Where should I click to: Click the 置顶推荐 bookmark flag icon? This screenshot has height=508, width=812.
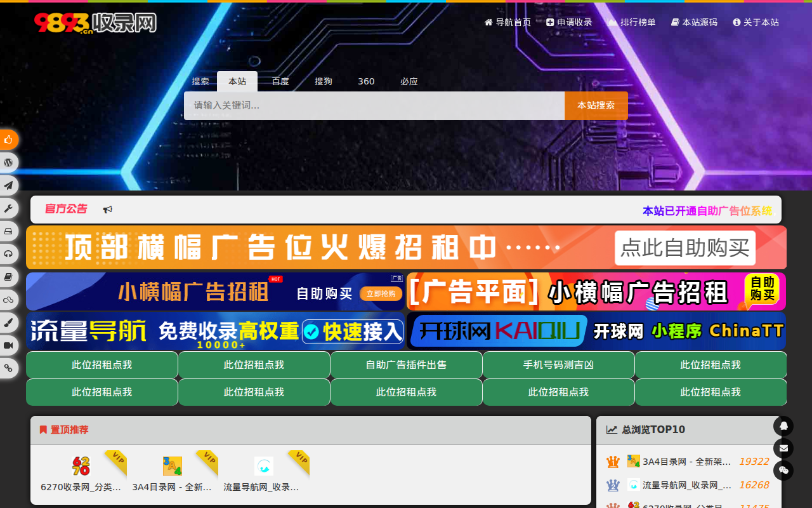click(x=43, y=430)
